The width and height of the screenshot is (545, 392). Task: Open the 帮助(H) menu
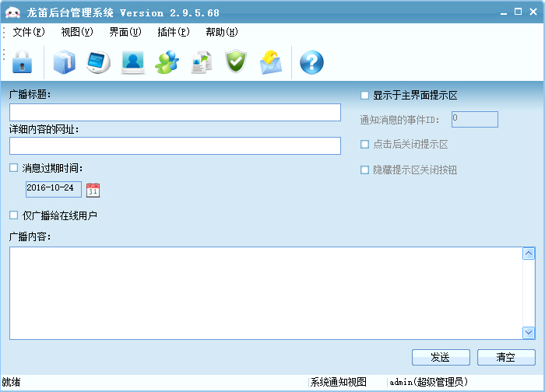[x=222, y=32]
